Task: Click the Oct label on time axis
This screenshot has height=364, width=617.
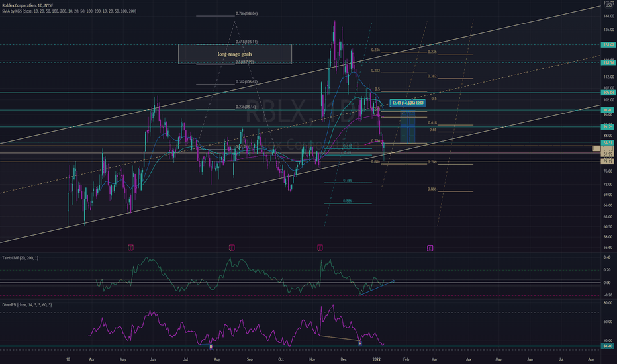Action: pos(281,359)
